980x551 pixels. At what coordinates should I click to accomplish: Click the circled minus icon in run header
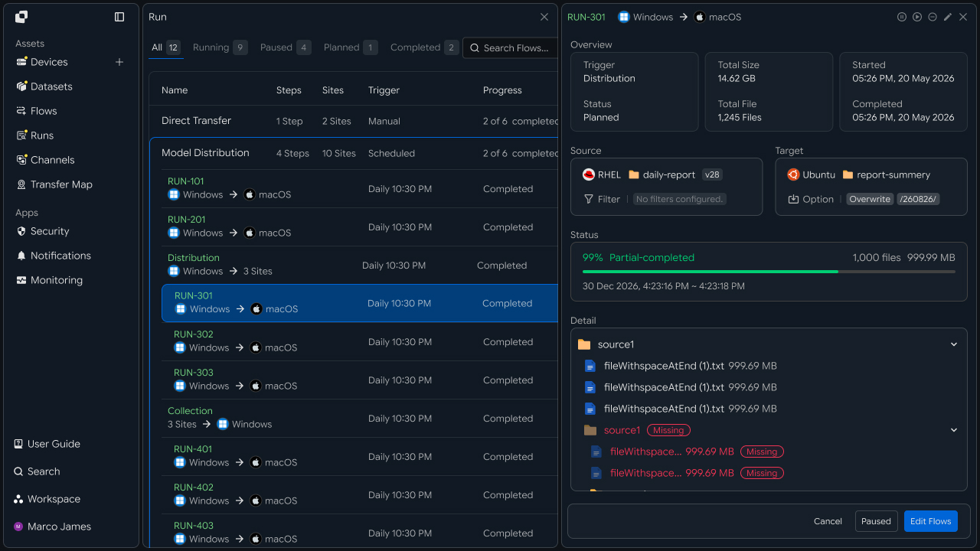coord(933,17)
